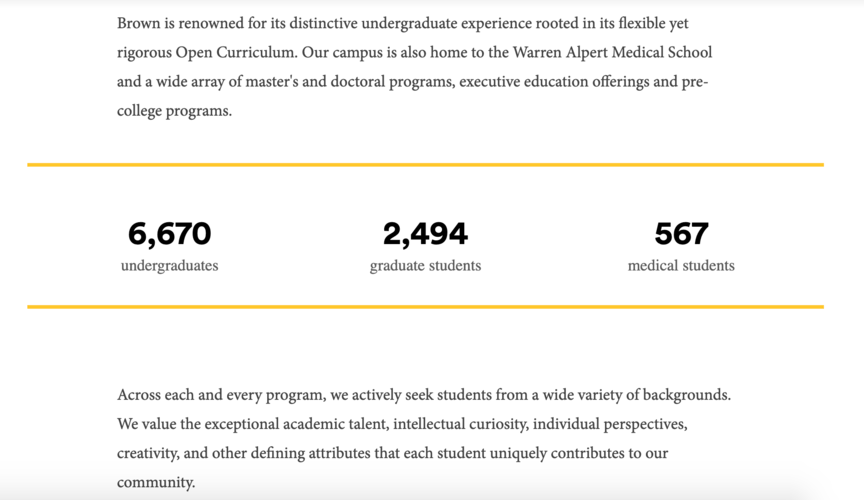The height and width of the screenshot is (500, 864).
Task: Click the 'graduate students' label
Action: (x=425, y=266)
